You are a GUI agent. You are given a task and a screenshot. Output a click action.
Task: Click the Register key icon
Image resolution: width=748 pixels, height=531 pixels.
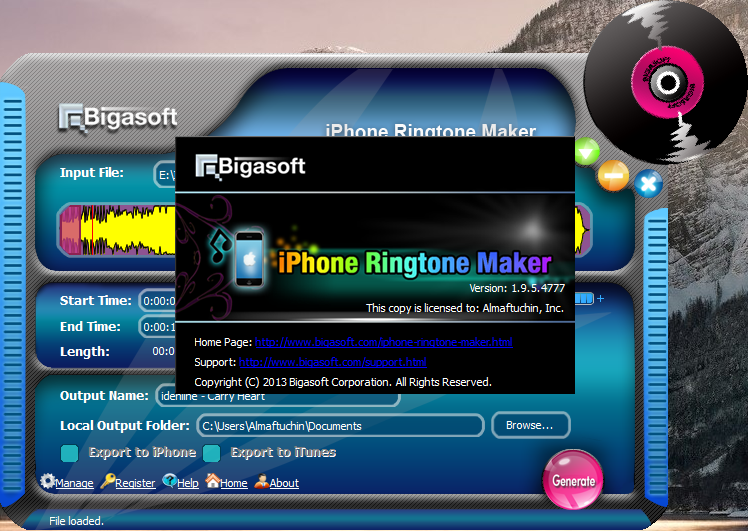click(x=107, y=481)
